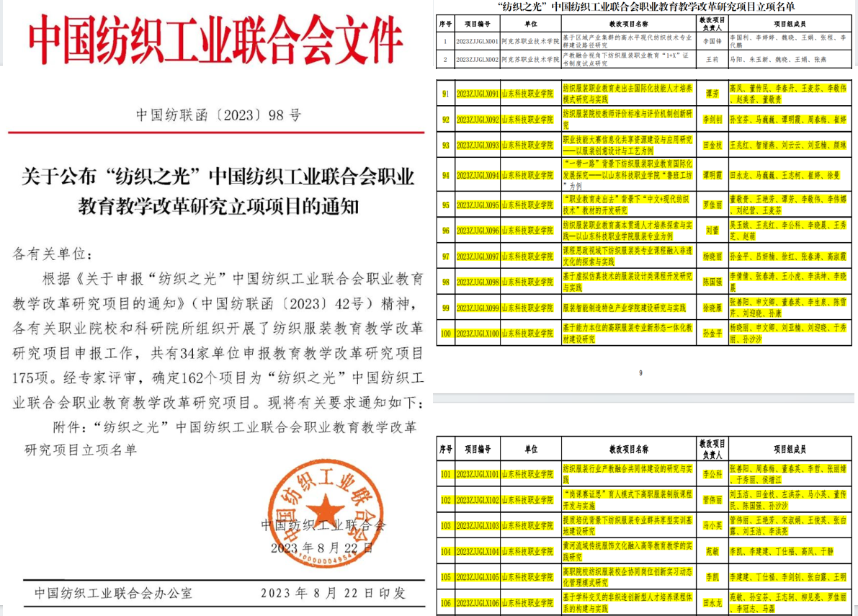Click project code "2023ZJJGLX099"
This screenshot has width=858, height=616.
click(477, 308)
